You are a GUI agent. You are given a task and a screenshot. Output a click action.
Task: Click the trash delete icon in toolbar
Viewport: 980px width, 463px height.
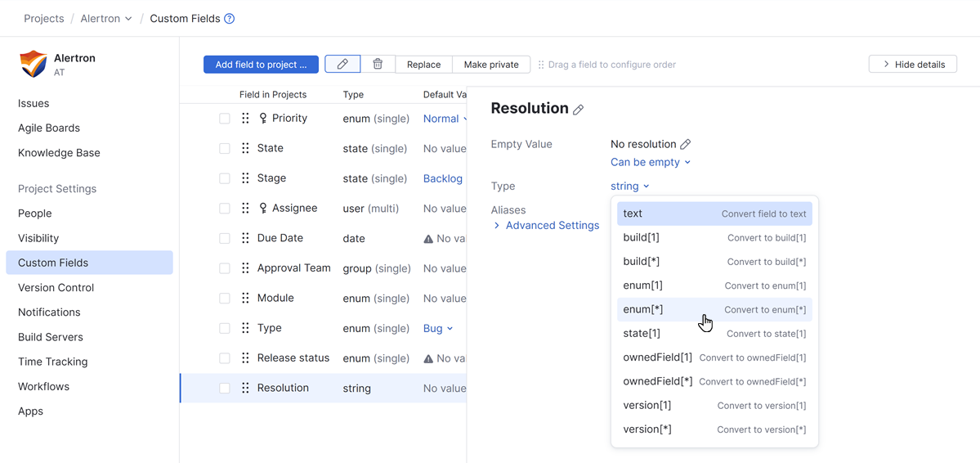click(x=378, y=65)
